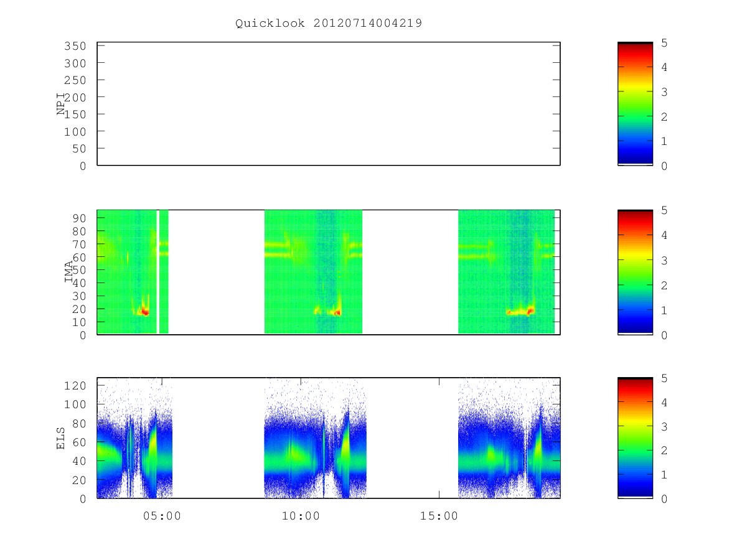Click the 5 label on ELS colorbar
This screenshot has width=747, height=560.
pos(664,378)
